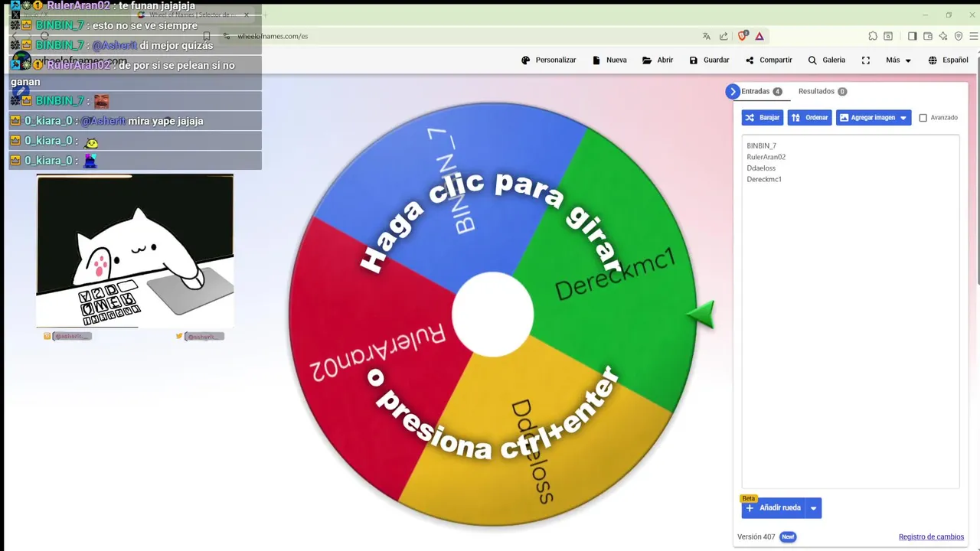980x551 pixels.
Task: Click the Añadir rueda button
Action: (x=773, y=508)
